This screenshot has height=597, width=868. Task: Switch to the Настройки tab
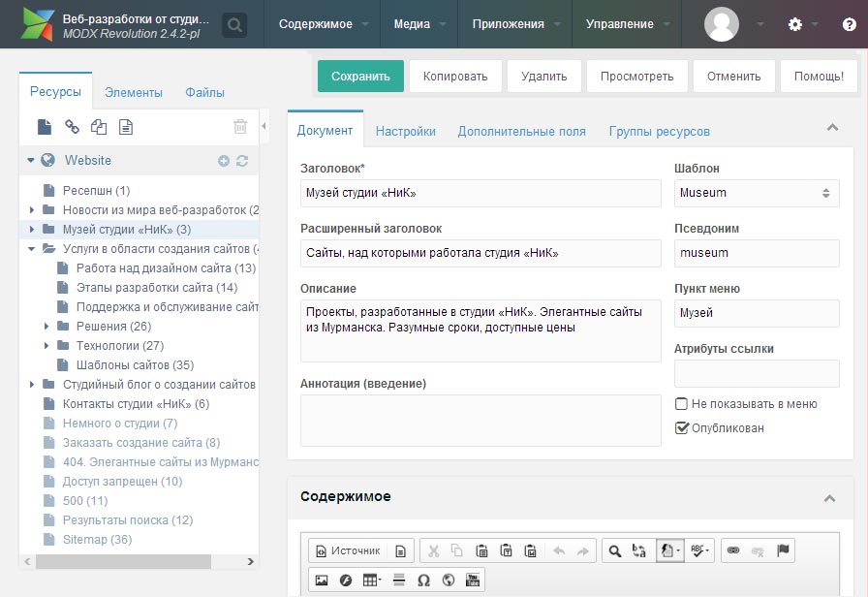406,131
